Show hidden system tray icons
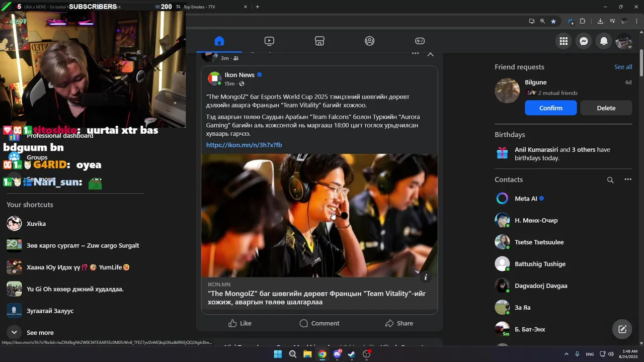Screen dimensions: 644x362 coord(566,354)
